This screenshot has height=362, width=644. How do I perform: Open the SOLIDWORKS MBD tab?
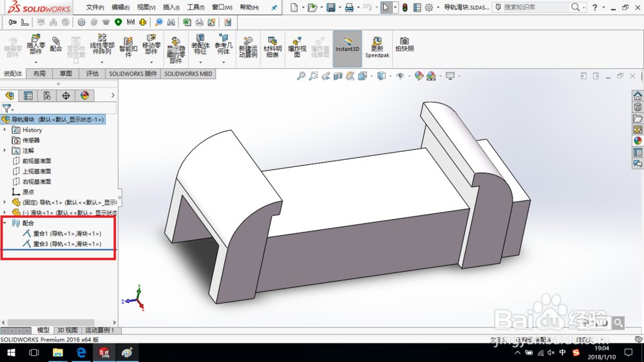pos(188,73)
